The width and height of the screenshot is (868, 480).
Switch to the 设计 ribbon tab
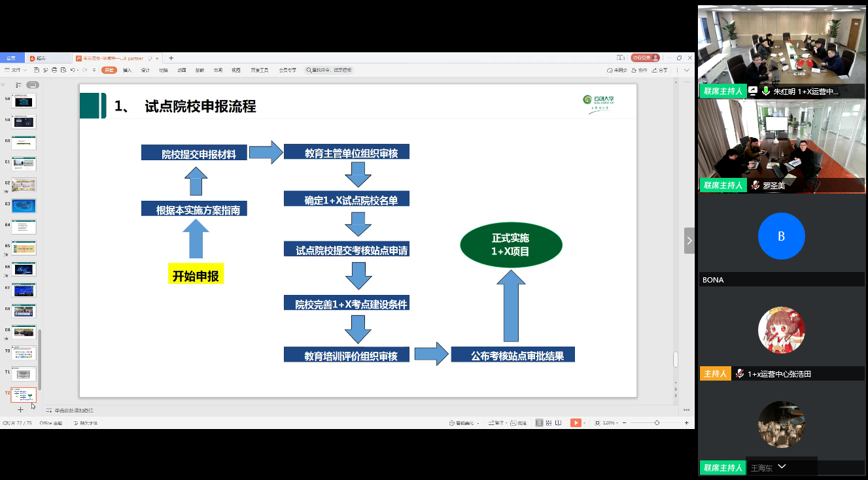click(145, 70)
